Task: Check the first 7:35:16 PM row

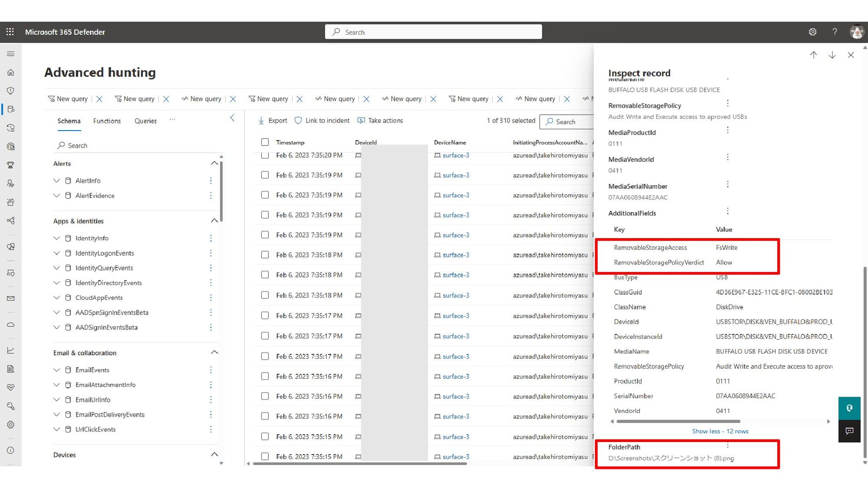Action: (x=265, y=376)
